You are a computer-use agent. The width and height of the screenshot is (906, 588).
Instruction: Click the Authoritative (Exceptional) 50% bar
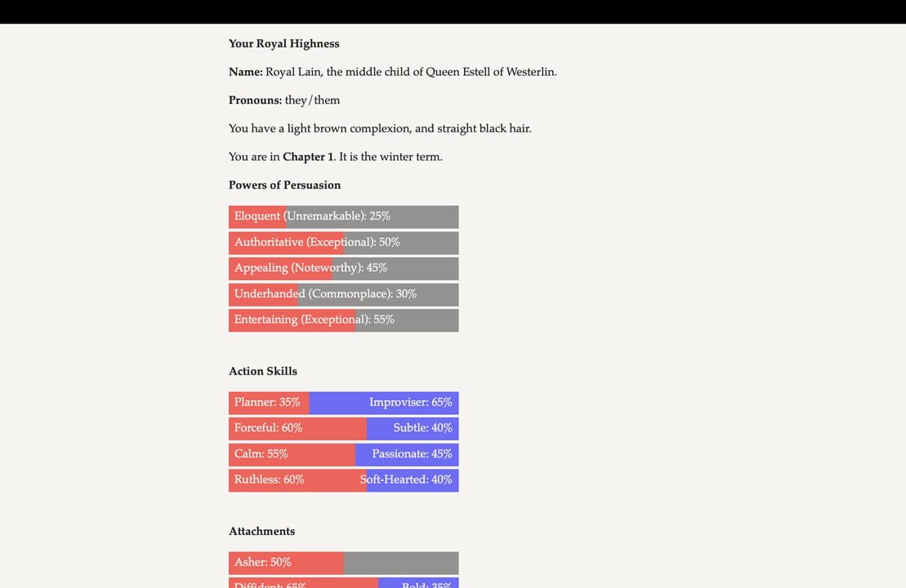(x=343, y=243)
